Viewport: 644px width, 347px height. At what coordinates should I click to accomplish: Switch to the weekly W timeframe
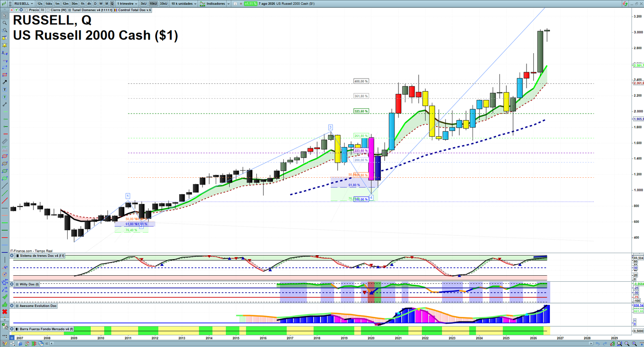pos(101,4)
